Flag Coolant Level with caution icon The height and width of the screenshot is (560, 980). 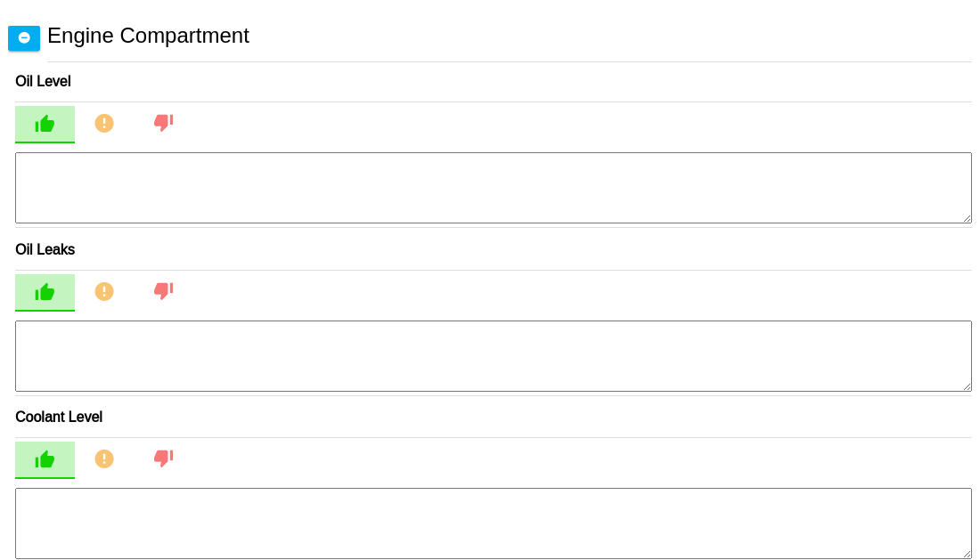104,459
